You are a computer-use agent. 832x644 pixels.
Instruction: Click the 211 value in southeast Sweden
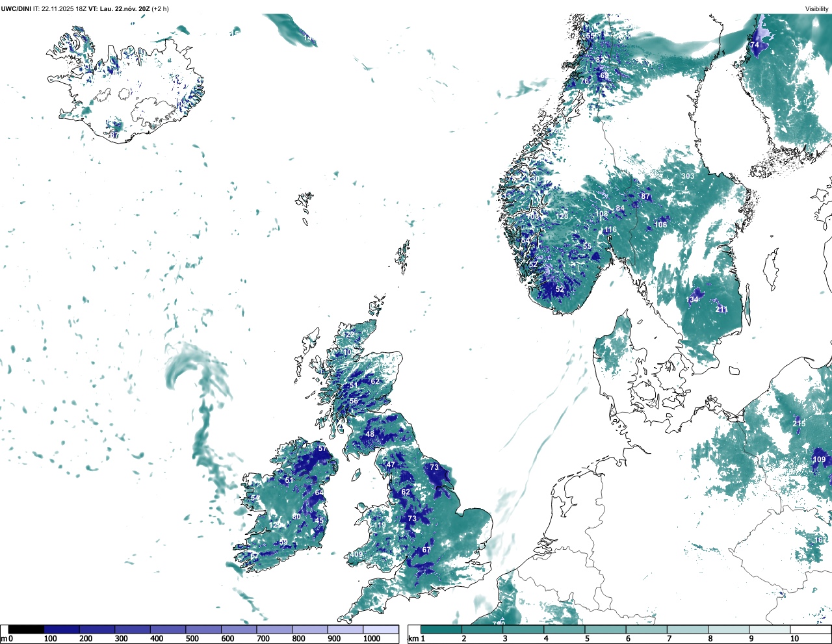(x=721, y=309)
